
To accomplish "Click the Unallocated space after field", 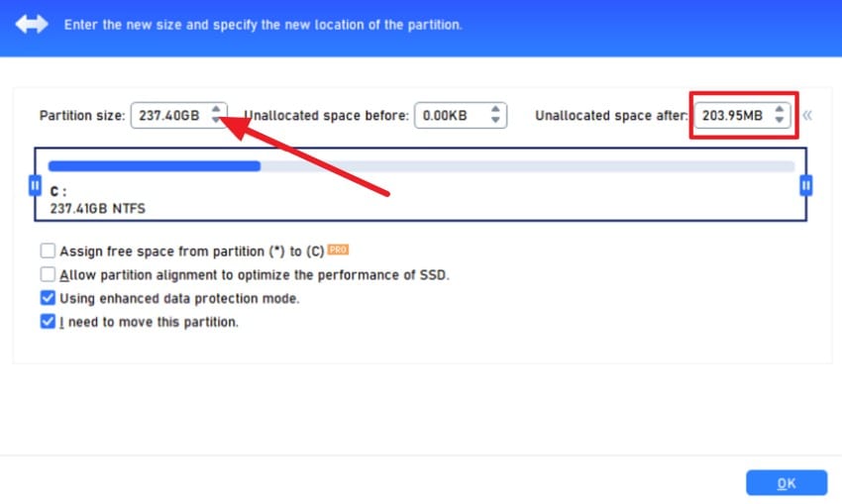I will pos(731,116).
